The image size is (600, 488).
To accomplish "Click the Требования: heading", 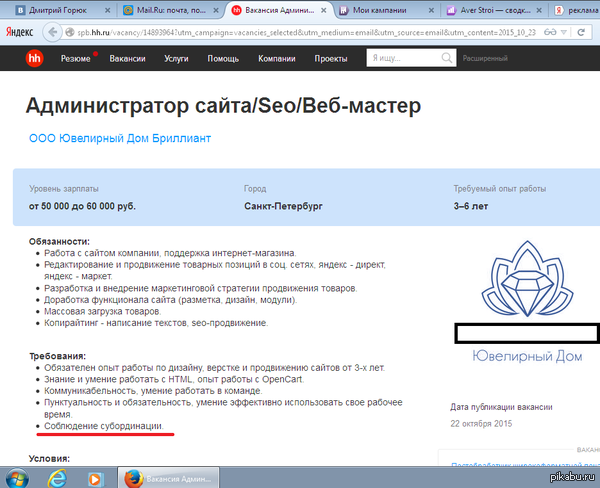I will click(57, 356).
